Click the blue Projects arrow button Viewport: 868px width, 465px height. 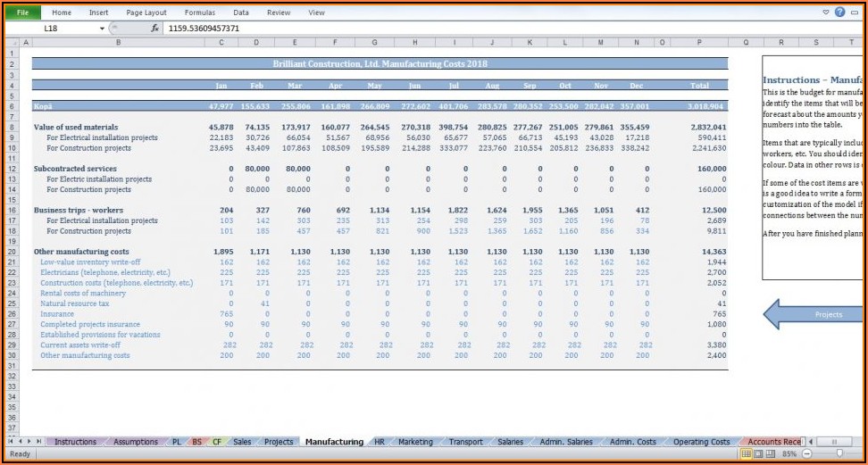pyautogui.click(x=817, y=314)
